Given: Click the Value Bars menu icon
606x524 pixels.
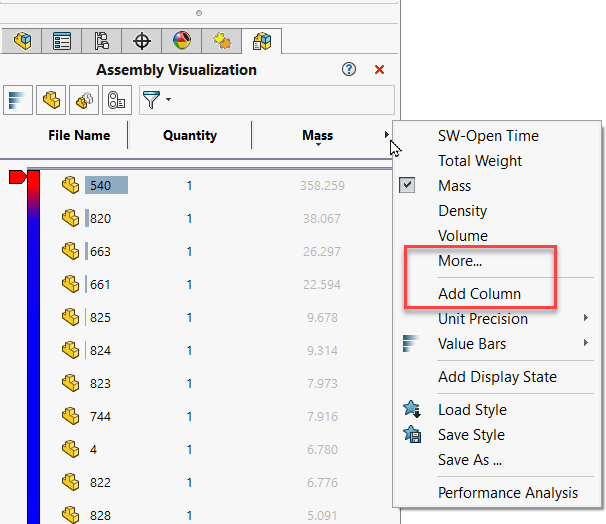Looking at the screenshot, I should [x=410, y=344].
